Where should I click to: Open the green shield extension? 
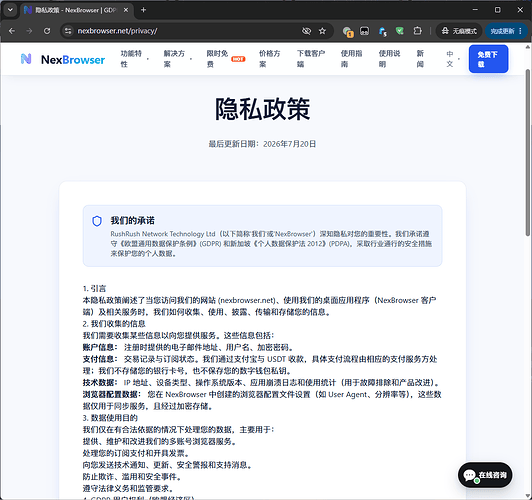pos(400,31)
